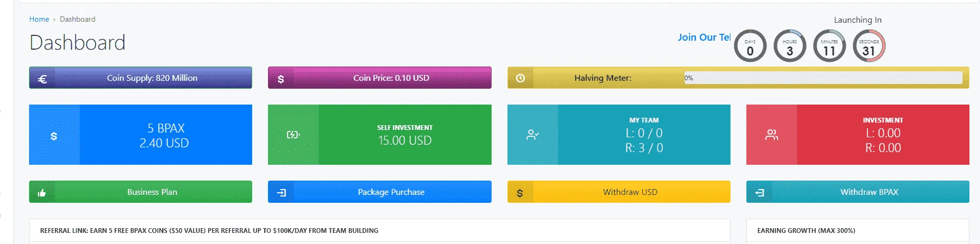Select the Withdraw BPAX button
Viewport: 980px width, 244px height.
coord(858,192)
